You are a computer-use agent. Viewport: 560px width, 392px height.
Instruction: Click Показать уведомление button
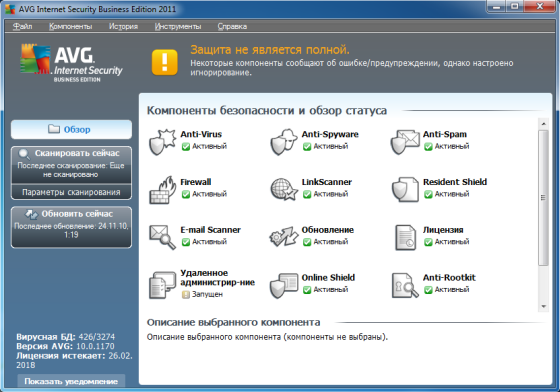pos(71,381)
